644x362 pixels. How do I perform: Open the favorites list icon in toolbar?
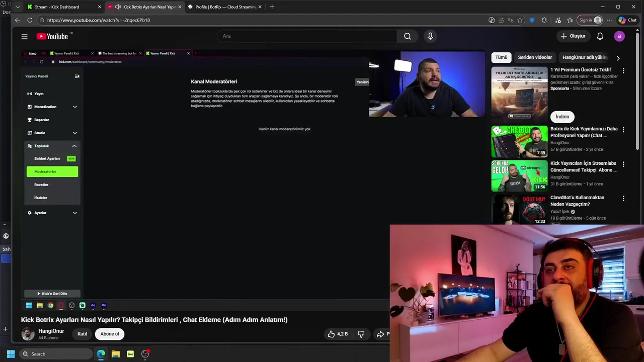point(570,20)
